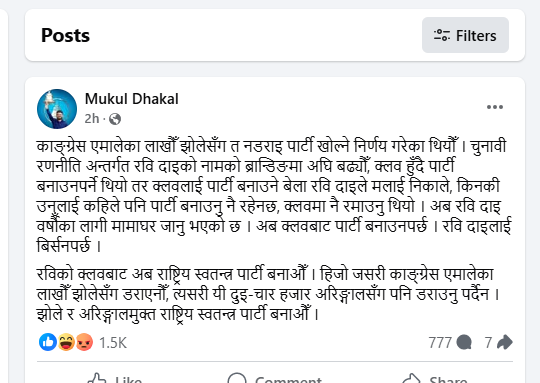The width and height of the screenshot is (540, 383).
Task: Click the first paragraph of the post text
Action: pos(274,196)
